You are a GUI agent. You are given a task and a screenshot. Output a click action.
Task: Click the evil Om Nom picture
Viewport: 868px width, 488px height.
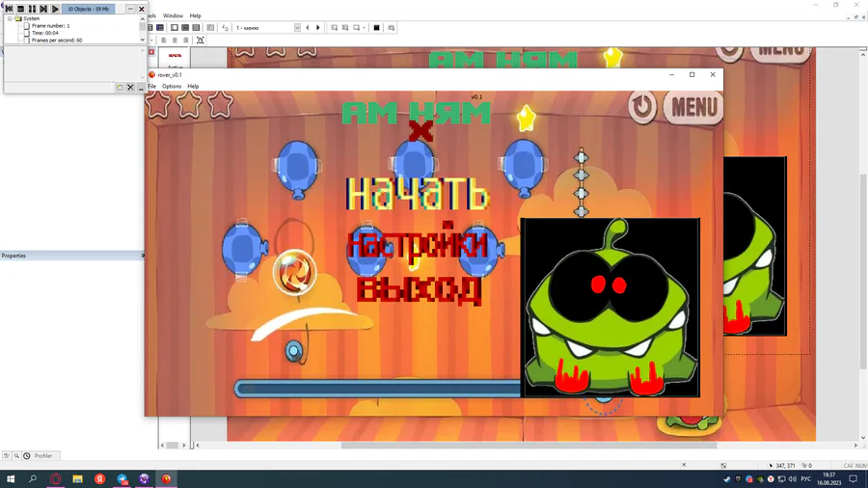click(610, 307)
